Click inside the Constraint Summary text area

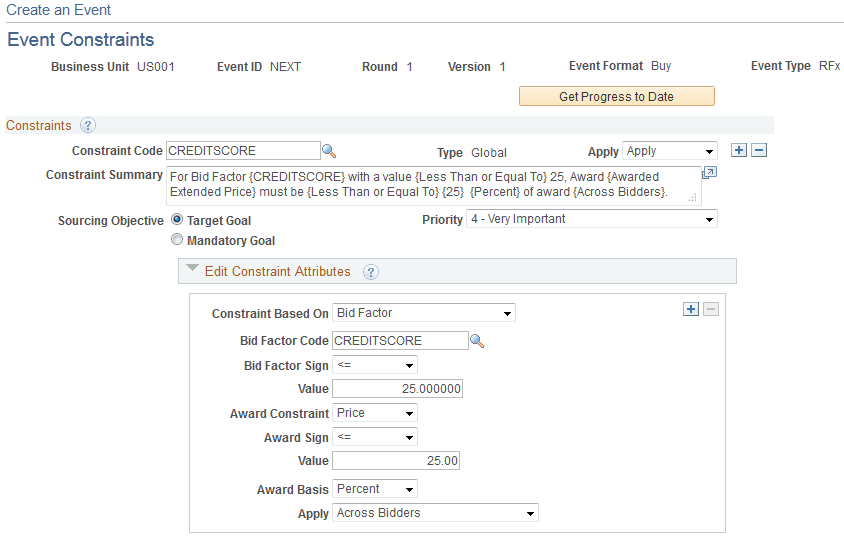(x=433, y=186)
